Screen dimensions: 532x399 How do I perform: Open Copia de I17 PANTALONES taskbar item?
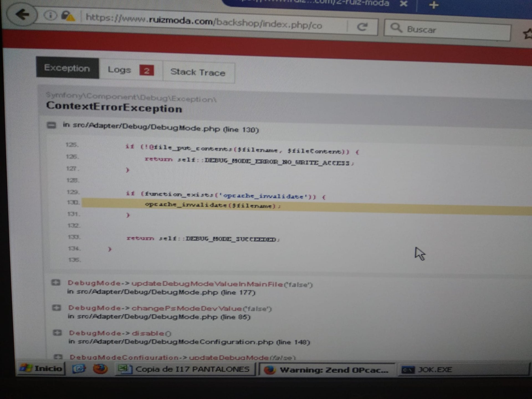click(185, 369)
